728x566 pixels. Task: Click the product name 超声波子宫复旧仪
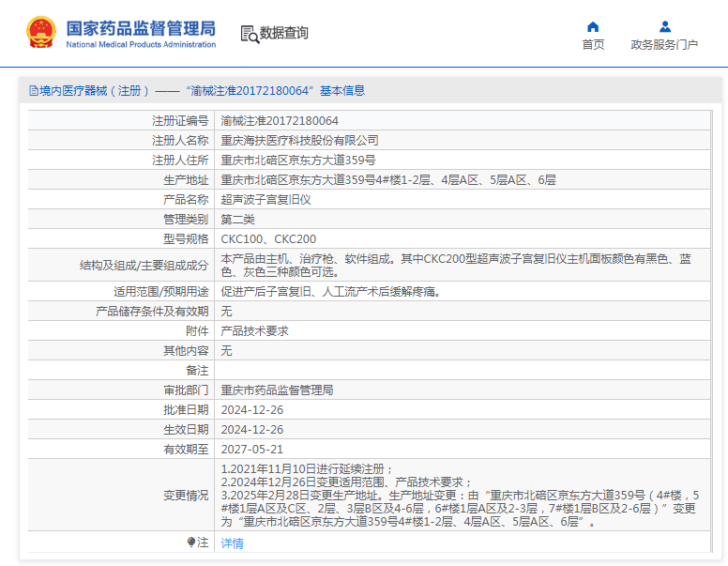265,200
